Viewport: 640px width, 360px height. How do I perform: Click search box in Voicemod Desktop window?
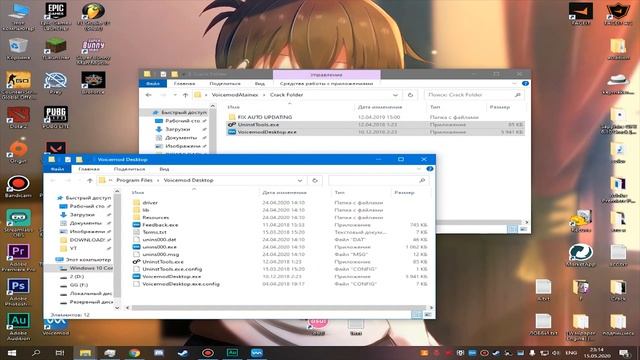[378, 180]
